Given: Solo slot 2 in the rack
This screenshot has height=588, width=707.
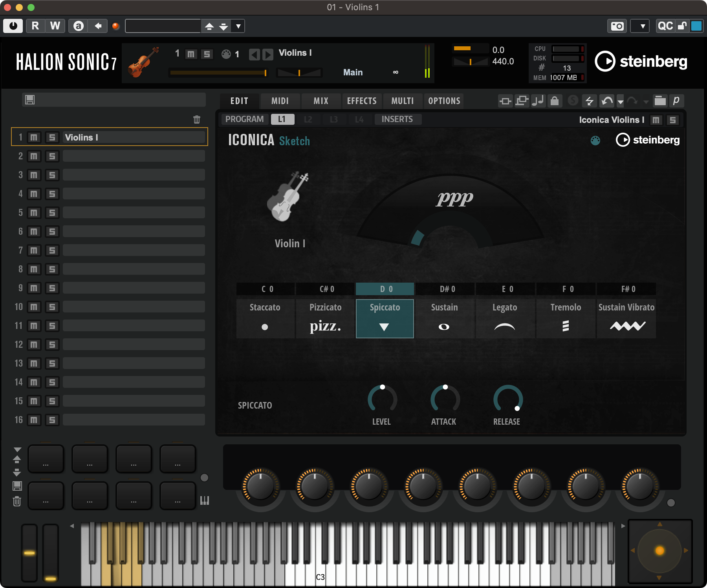Looking at the screenshot, I should (52, 156).
